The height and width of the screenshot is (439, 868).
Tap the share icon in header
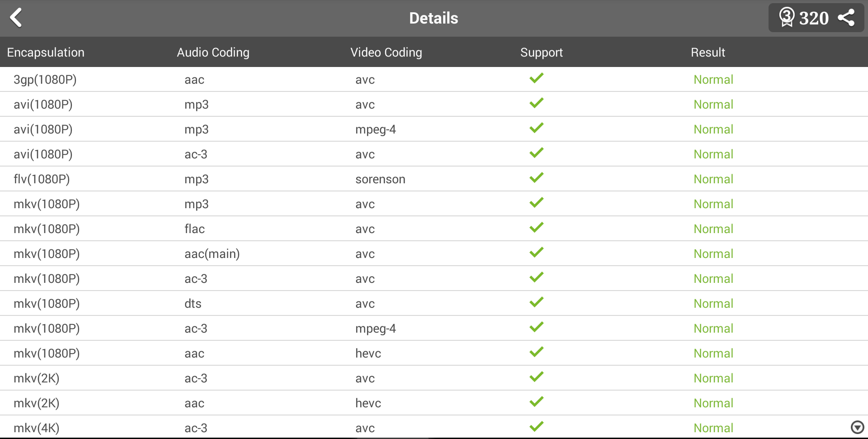click(846, 18)
